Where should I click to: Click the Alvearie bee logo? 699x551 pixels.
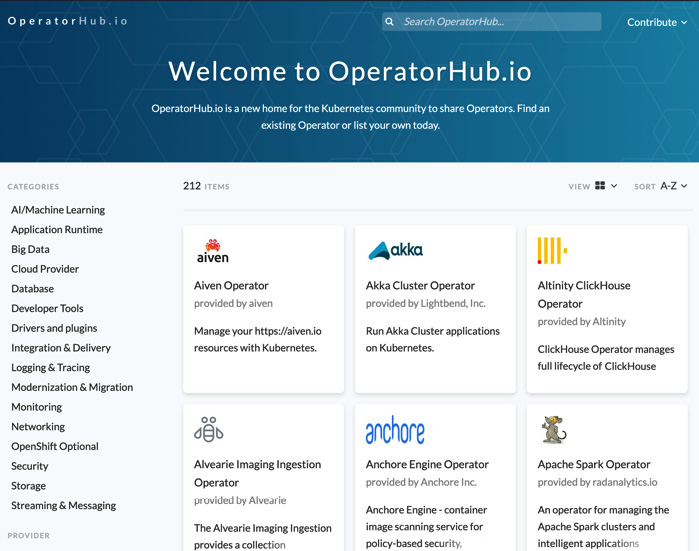209,430
